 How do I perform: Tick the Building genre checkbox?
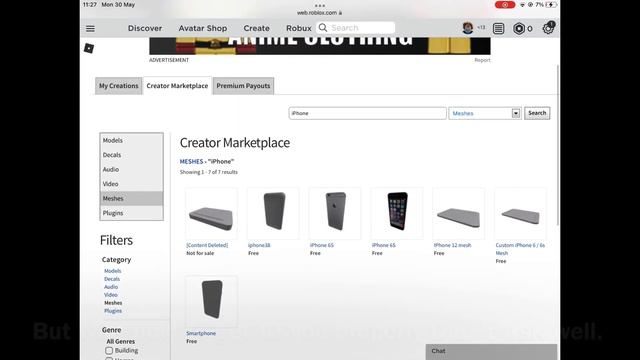[x=109, y=351]
